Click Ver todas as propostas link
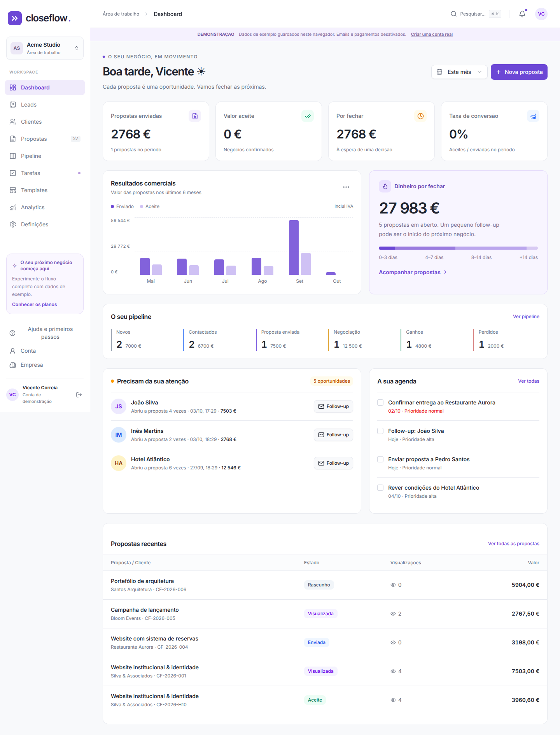Viewport: 560px width, 735px height. [513, 544]
